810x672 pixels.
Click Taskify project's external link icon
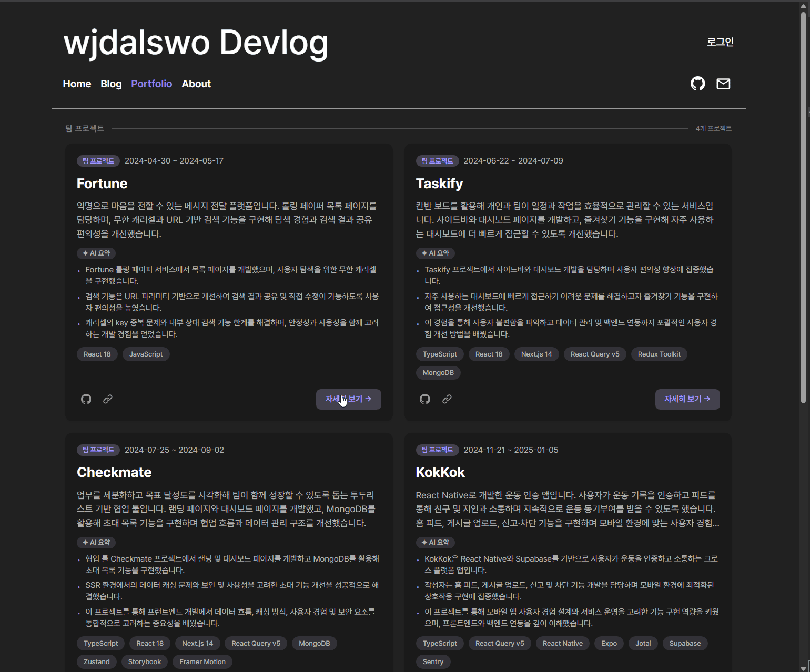pos(447,399)
